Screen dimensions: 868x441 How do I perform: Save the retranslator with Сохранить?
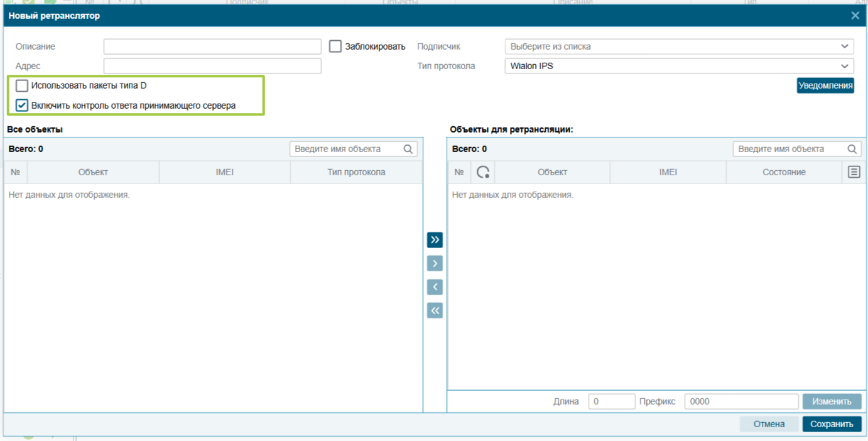click(832, 424)
